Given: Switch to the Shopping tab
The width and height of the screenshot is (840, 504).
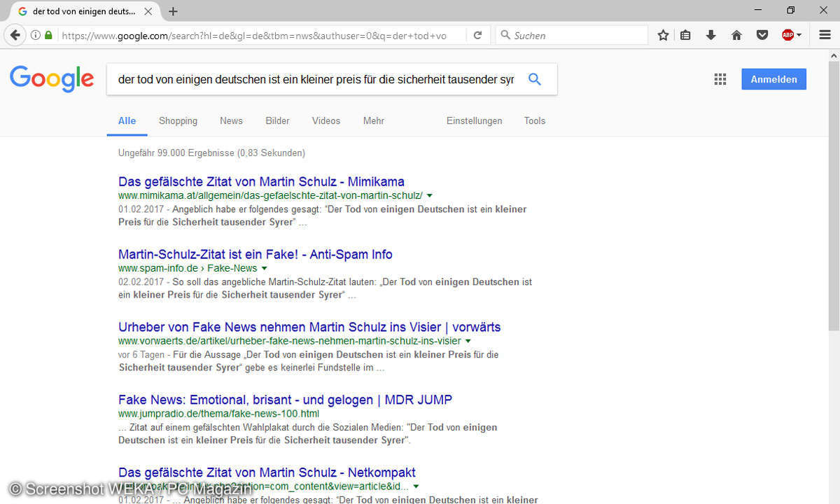Looking at the screenshot, I should 178,120.
